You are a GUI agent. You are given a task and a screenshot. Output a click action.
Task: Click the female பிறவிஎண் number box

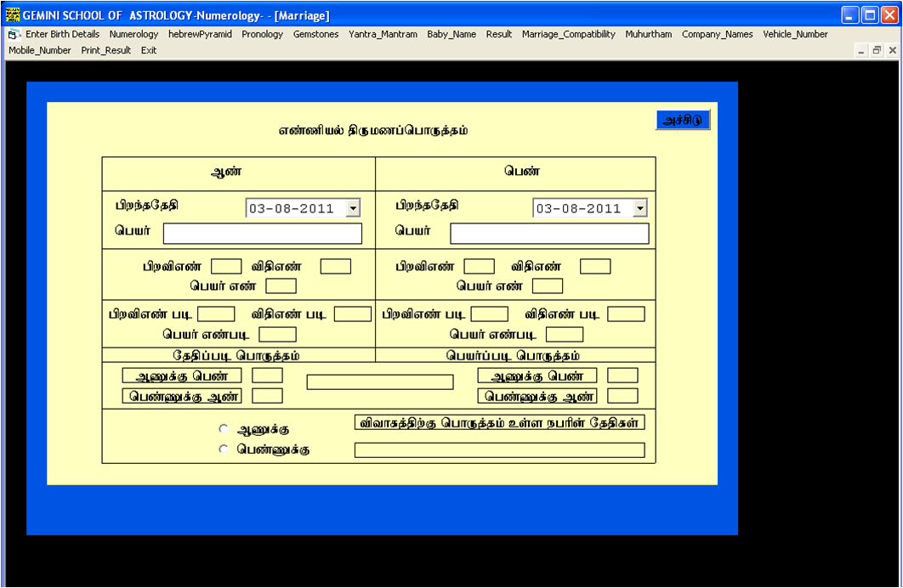point(480,266)
